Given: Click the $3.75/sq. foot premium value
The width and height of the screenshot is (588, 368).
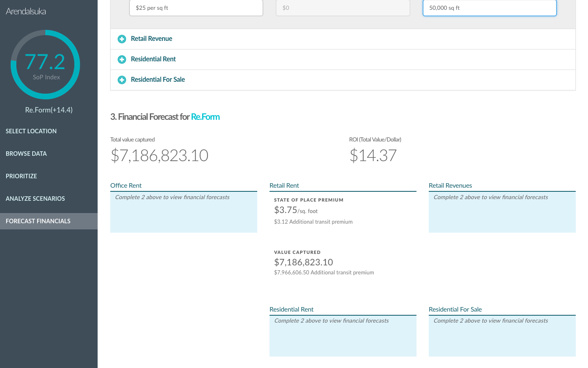Looking at the screenshot, I should point(296,210).
